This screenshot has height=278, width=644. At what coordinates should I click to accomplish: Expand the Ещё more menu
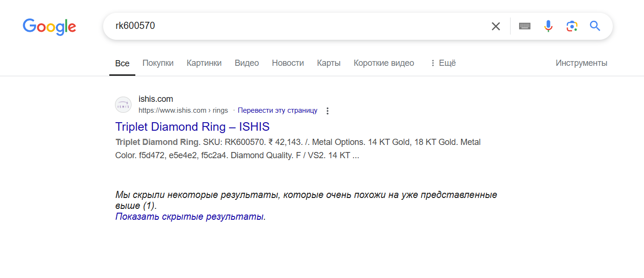tap(442, 63)
